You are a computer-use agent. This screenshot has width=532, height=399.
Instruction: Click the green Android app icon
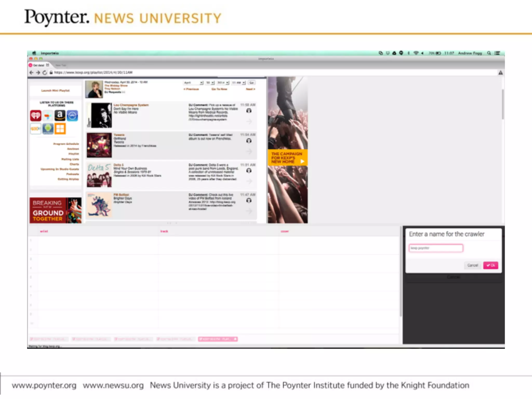click(48, 129)
